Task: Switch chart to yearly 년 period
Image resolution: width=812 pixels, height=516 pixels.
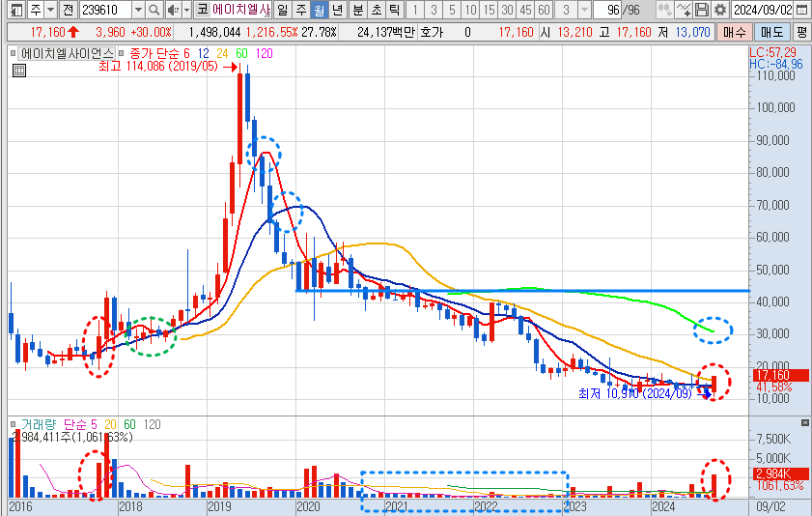Action: (338, 10)
